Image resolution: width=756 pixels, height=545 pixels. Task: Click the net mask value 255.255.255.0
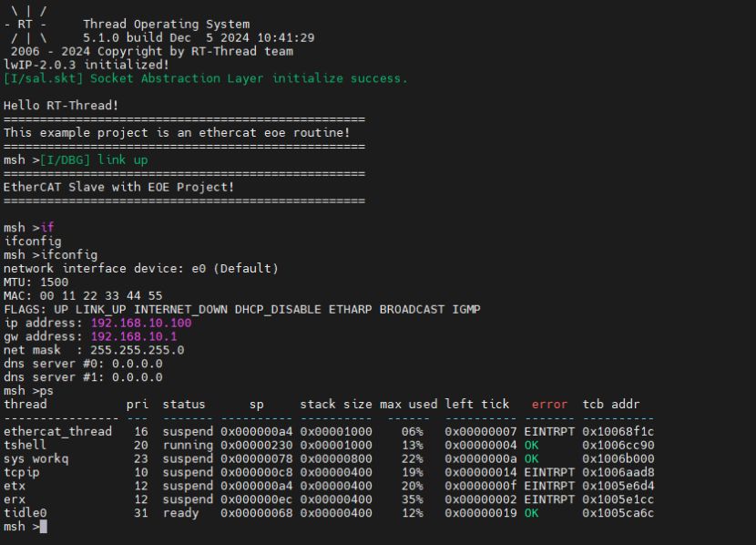tap(123, 350)
